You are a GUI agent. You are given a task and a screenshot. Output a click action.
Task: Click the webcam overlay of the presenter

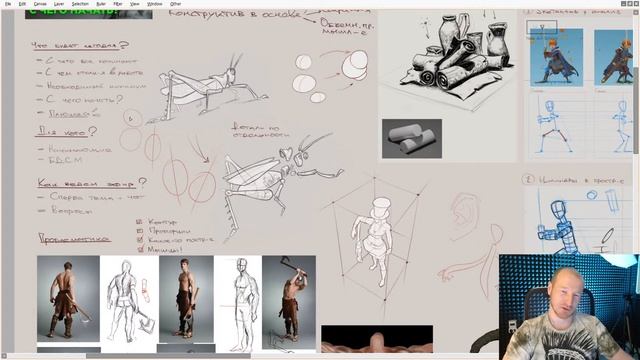coord(569,307)
